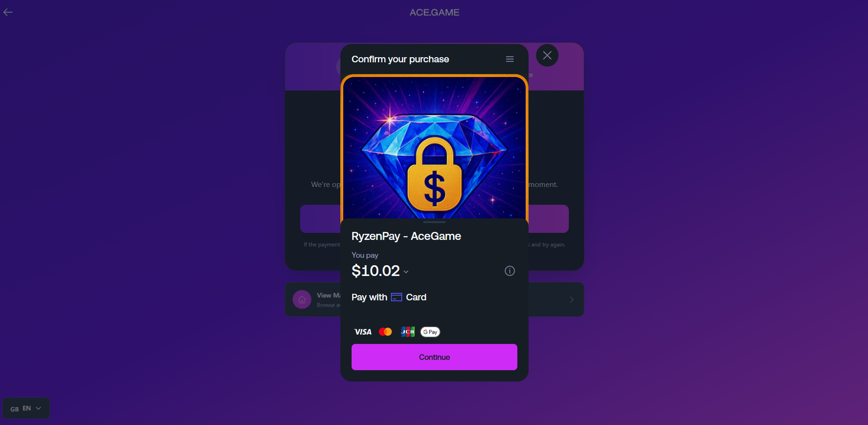The image size is (868, 425).
Task: Click the back arrow icon
Action: pos(8,12)
